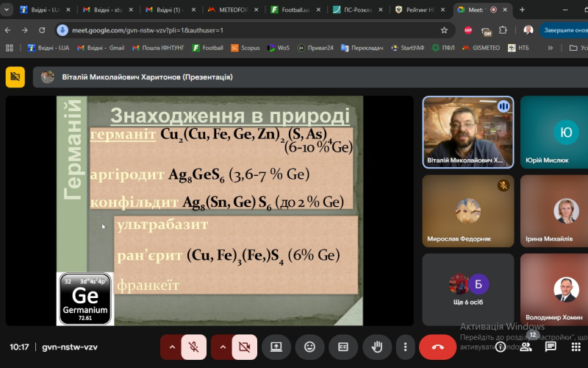Select Мирослав Федорняк participant tile

[468, 211]
